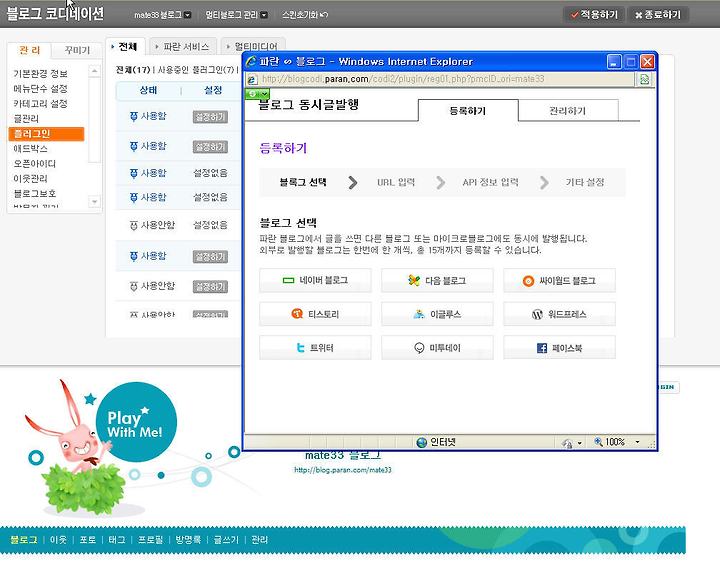The image size is (720, 568).
Task: Click the popup address bar URL field
Action: click(x=440, y=79)
